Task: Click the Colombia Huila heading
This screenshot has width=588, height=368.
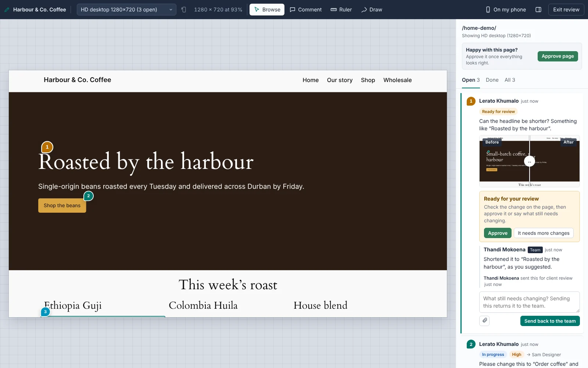Action: pos(203,305)
